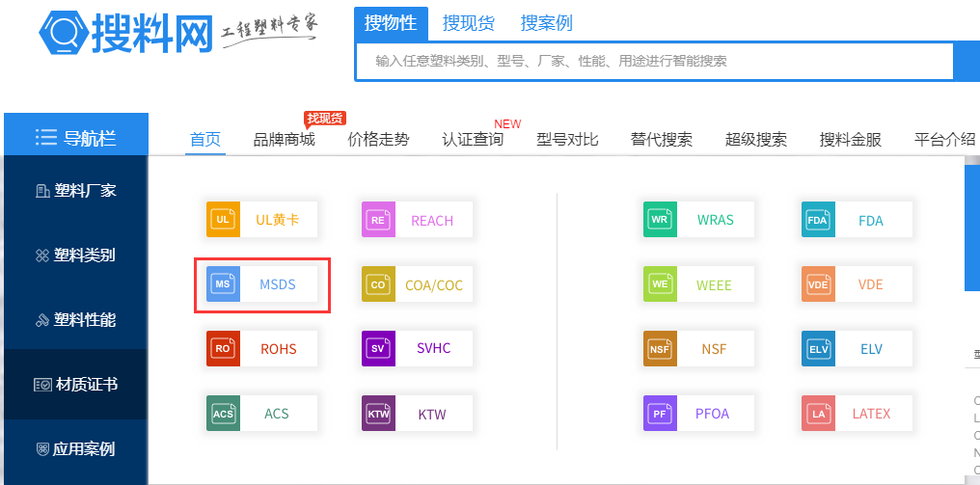The width and height of the screenshot is (980, 485).
Task: Click the SVHC certificate link
Action: (x=417, y=349)
